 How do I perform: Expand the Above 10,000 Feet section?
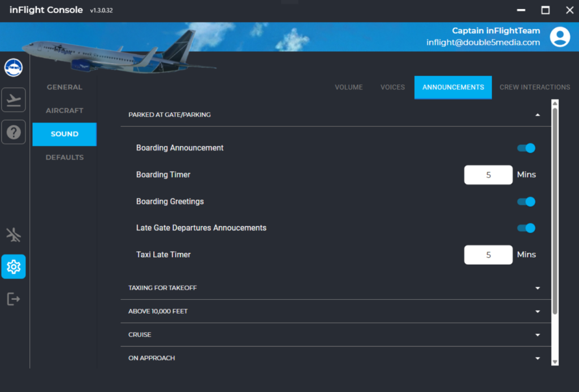point(336,312)
